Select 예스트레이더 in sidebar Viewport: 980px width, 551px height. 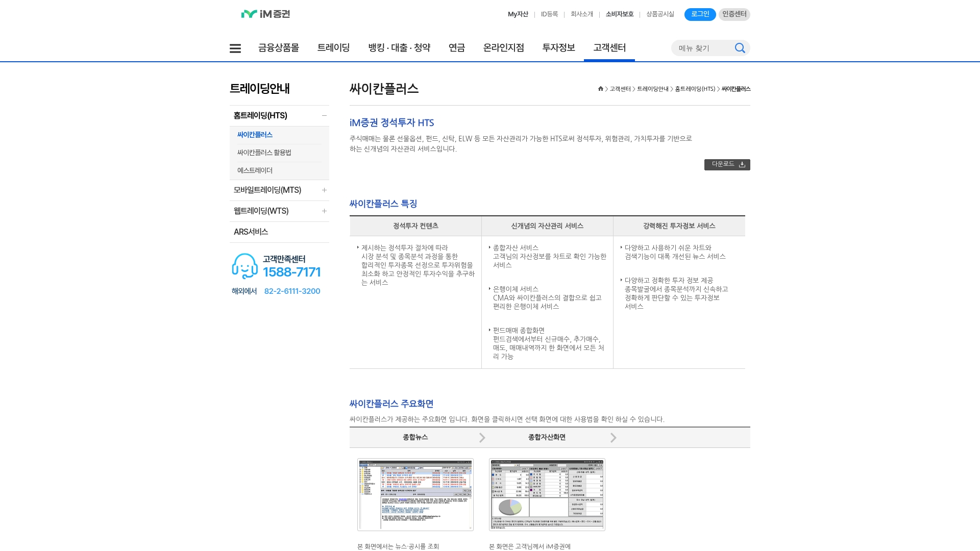point(255,170)
